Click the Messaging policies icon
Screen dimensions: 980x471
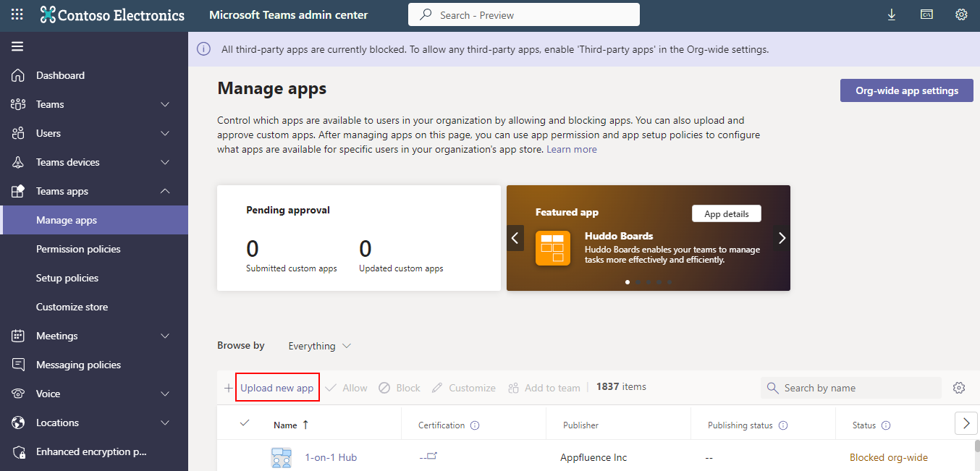pyautogui.click(x=18, y=365)
